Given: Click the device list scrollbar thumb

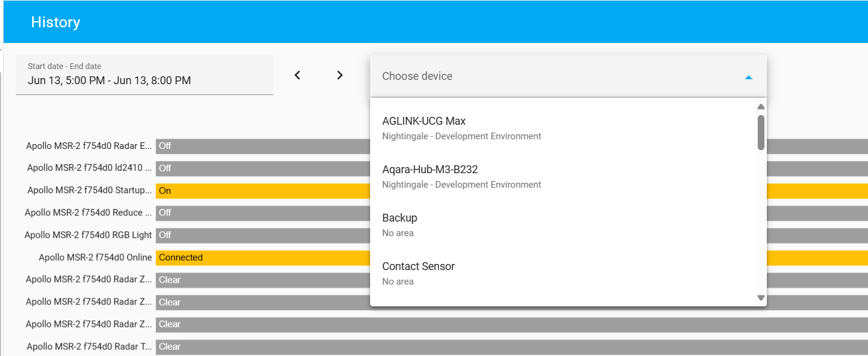Looking at the screenshot, I should [x=761, y=132].
